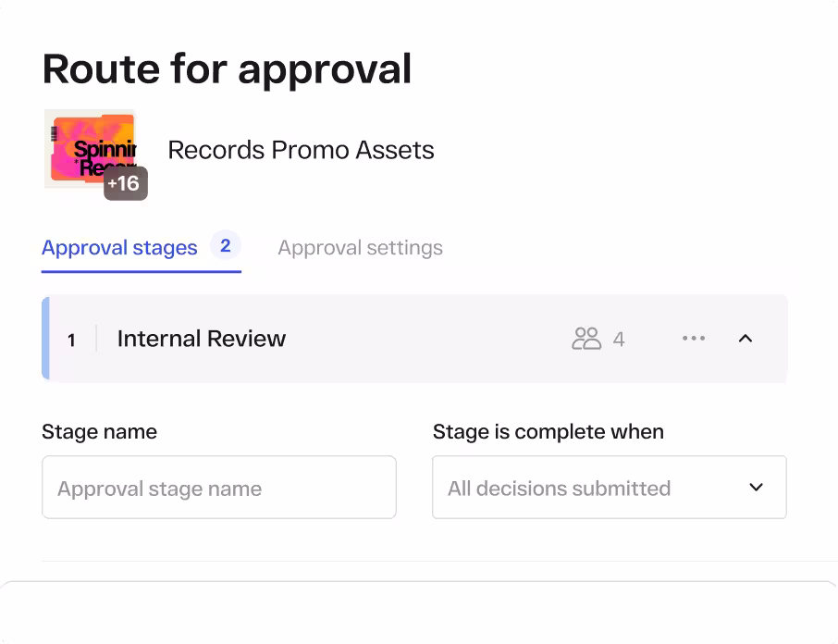This screenshot has width=838, height=644.
Task: Click the blue accent bar on Internal Review
Action: 45,339
